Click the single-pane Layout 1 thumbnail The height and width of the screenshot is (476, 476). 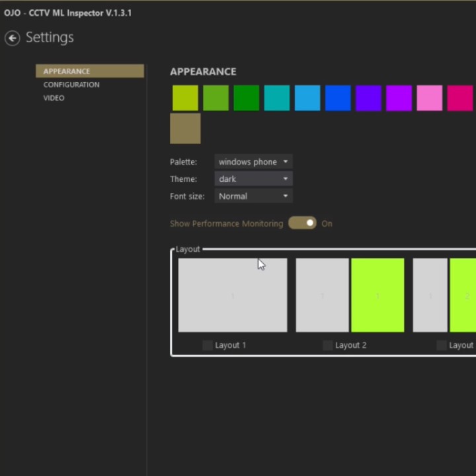pyautogui.click(x=233, y=295)
